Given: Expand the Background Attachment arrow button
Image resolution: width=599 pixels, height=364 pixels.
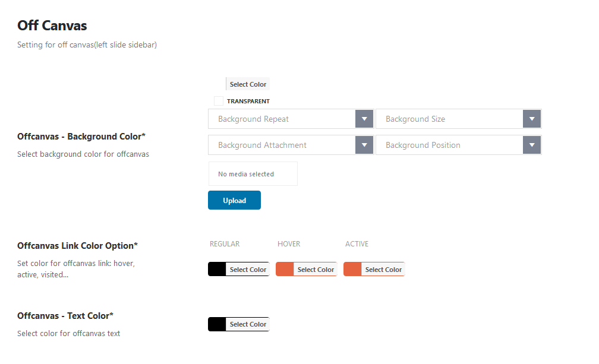Looking at the screenshot, I should (364, 145).
